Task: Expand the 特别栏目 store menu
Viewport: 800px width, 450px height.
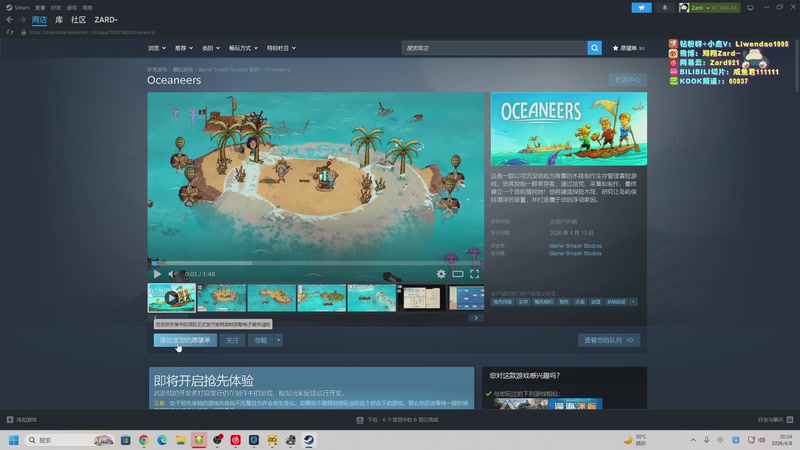Action: tap(281, 48)
